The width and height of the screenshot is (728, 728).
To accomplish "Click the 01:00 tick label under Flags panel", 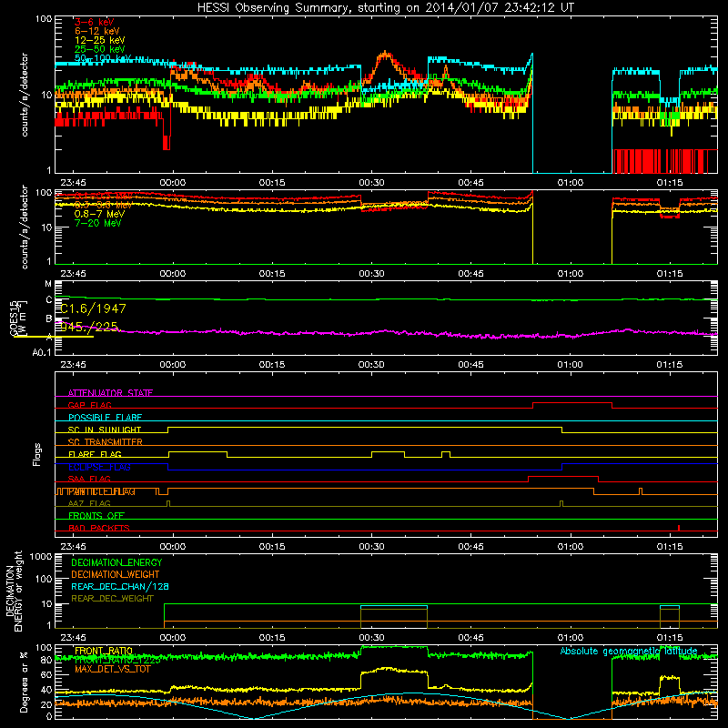I will tap(571, 547).
